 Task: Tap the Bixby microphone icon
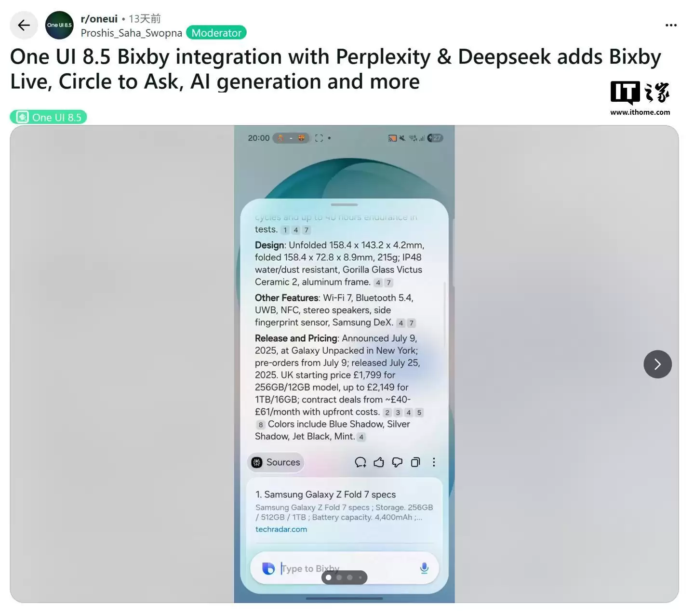424,568
